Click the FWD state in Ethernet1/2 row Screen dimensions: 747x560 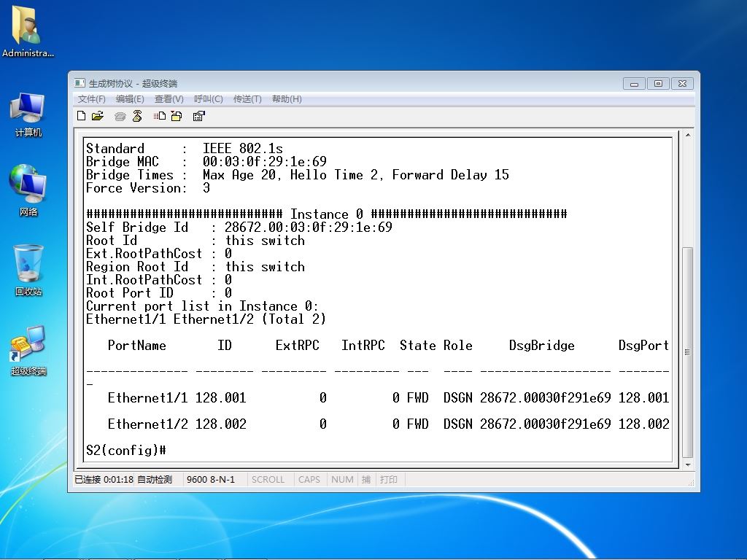pos(418,424)
